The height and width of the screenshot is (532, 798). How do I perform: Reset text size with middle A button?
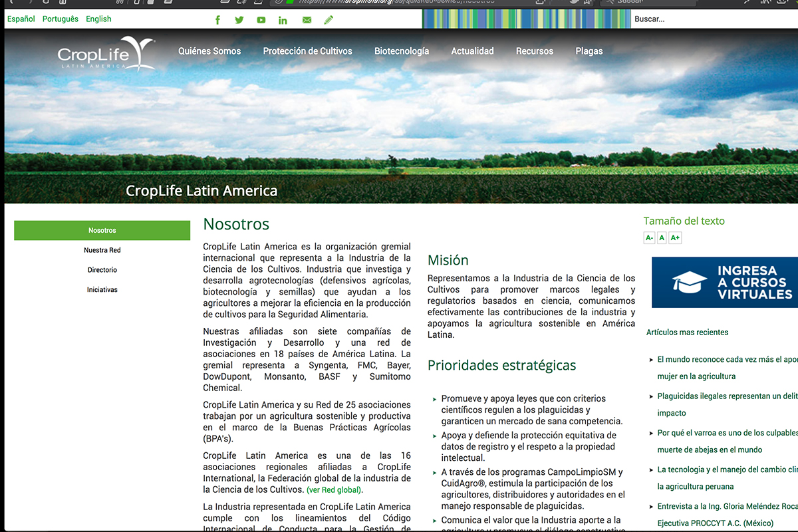[x=662, y=237]
